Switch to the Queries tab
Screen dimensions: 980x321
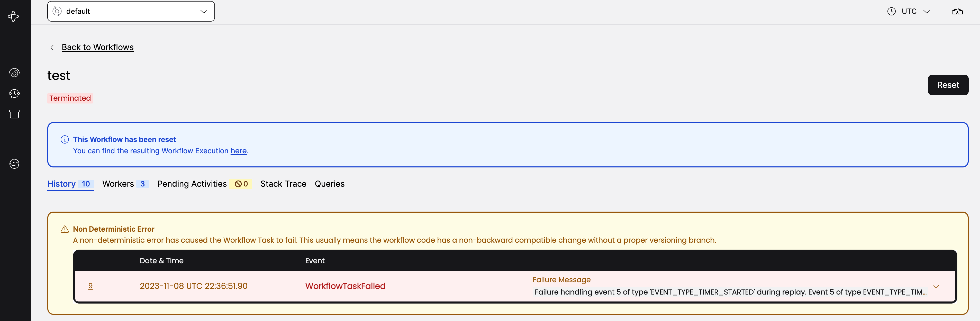pyautogui.click(x=330, y=184)
